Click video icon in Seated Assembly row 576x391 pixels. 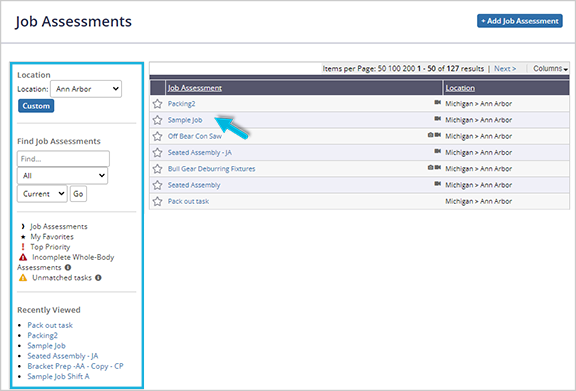click(437, 183)
